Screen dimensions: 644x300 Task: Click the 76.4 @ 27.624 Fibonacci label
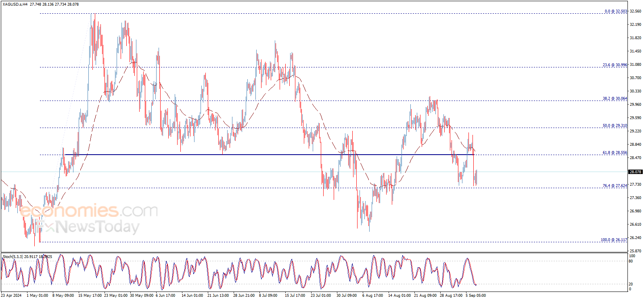coord(615,186)
